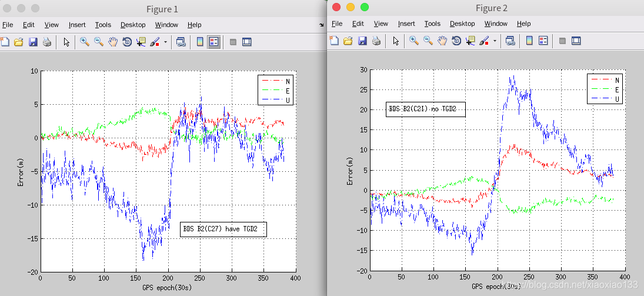Image resolution: width=644 pixels, height=296 pixels.
Task: Hide plot tools in Figure 2
Action: click(562, 40)
